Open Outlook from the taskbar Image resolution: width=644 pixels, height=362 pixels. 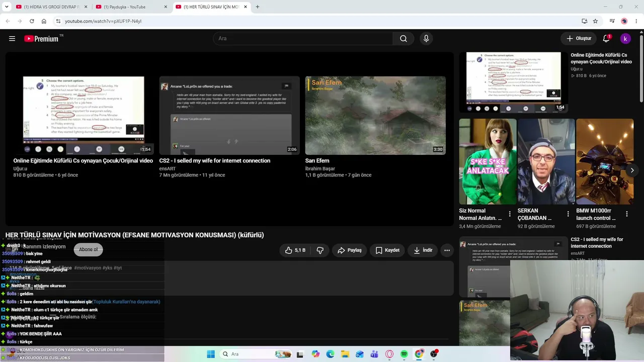click(x=360, y=354)
